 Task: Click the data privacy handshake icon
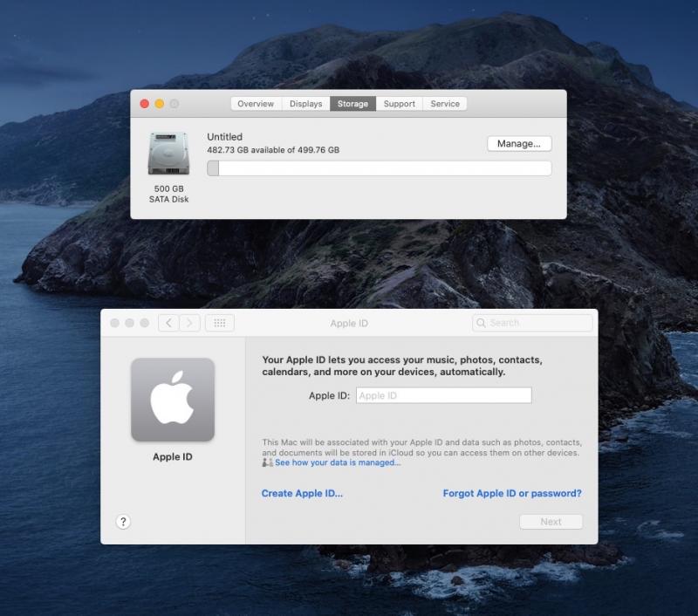(x=267, y=462)
